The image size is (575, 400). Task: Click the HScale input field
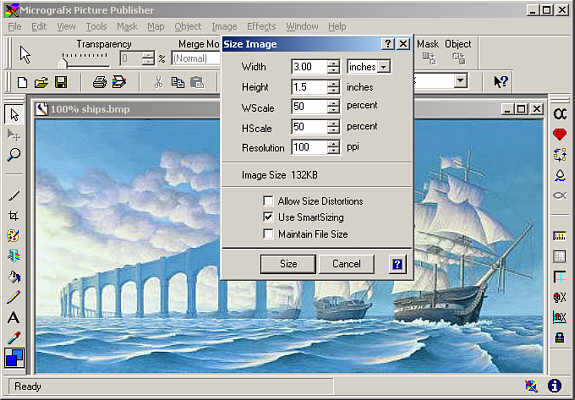pyautogui.click(x=308, y=127)
